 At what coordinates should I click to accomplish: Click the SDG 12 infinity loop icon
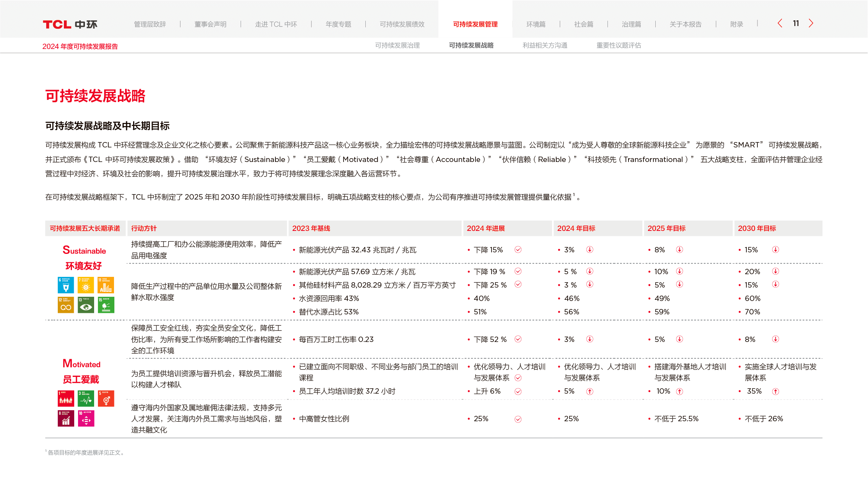coord(66,305)
